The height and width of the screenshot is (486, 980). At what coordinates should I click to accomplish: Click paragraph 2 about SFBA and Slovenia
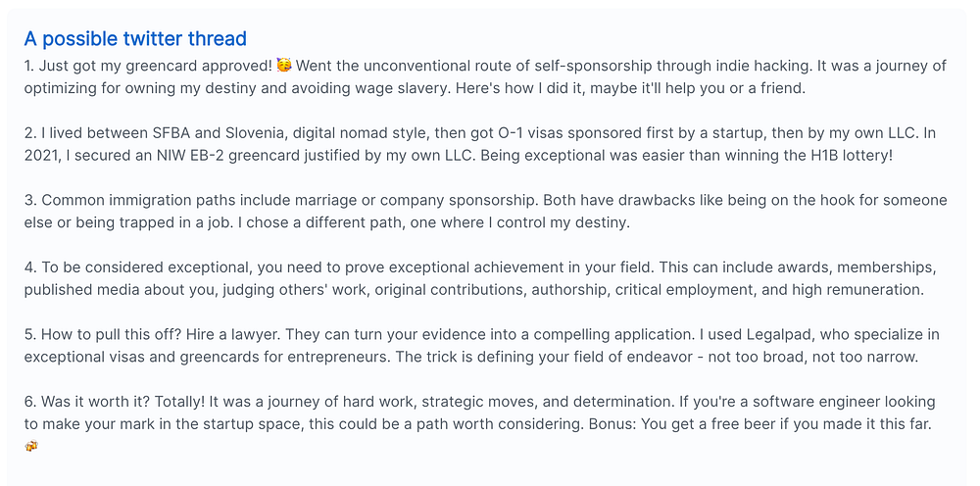[x=479, y=144]
